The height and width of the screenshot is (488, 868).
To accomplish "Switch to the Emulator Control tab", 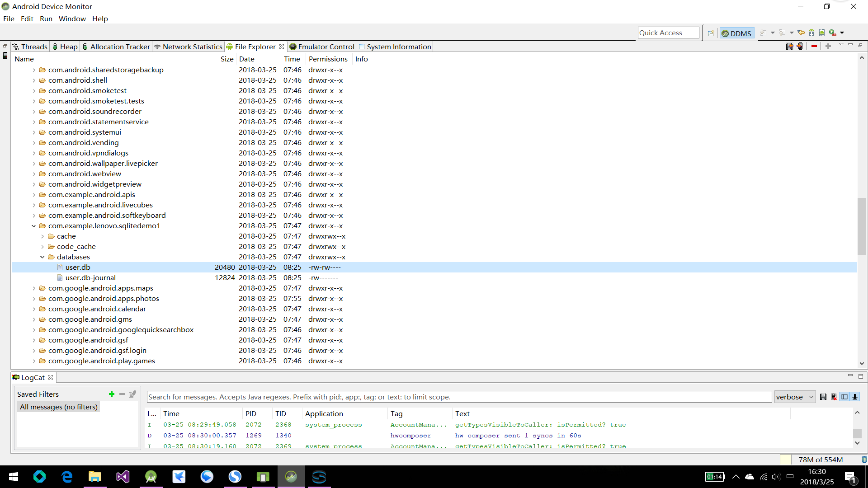I will coord(322,47).
